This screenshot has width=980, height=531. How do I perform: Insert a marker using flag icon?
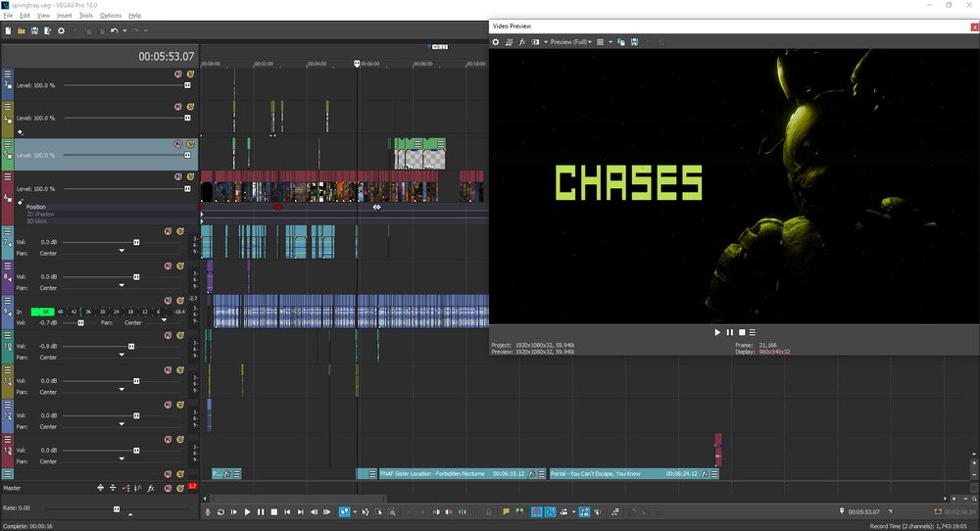tap(507, 512)
